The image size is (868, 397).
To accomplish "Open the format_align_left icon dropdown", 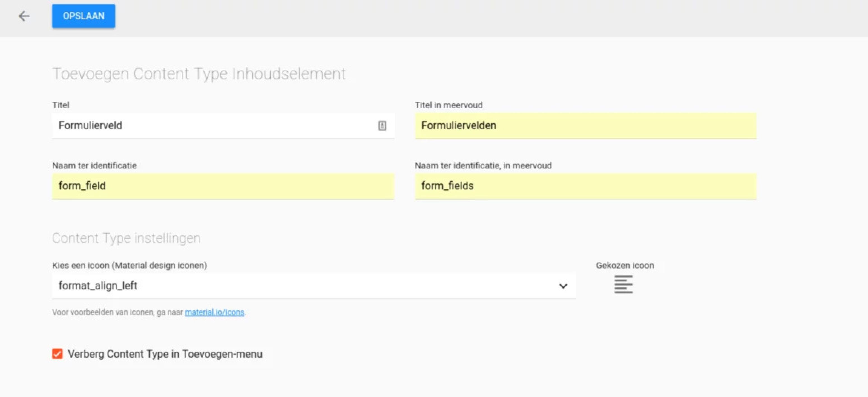I will [x=313, y=286].
